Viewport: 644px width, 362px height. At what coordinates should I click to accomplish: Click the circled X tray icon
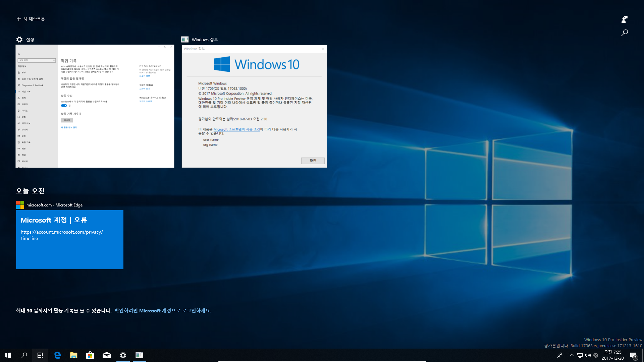pos(596,355)
